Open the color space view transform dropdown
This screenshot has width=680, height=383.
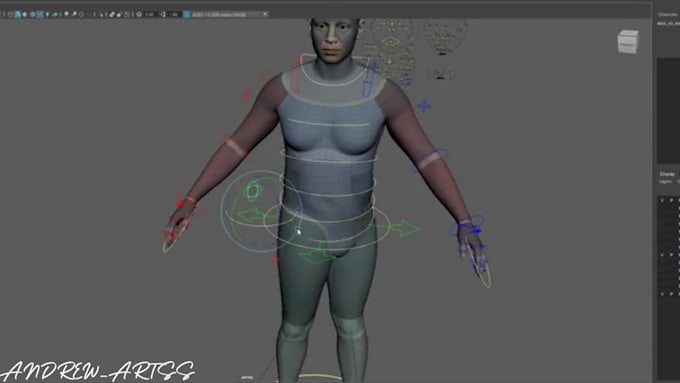(229, 14)
